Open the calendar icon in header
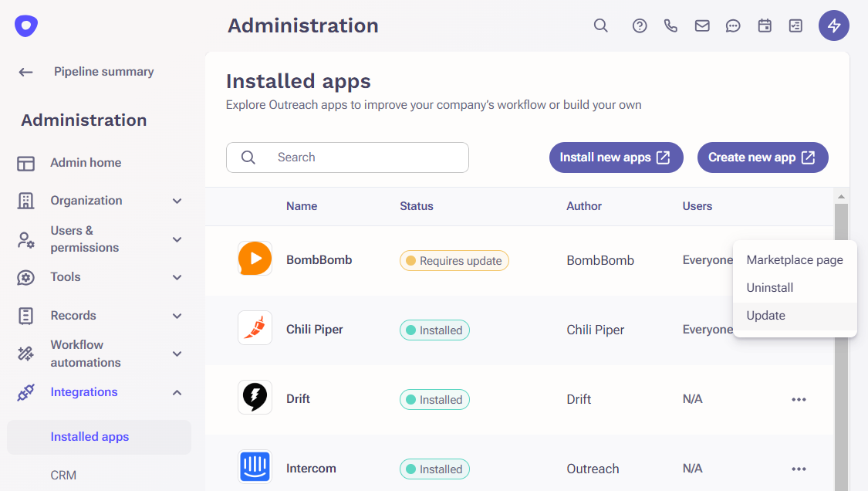Image resolution: width=868 pixels, height=491 pixels. (765, 25)
